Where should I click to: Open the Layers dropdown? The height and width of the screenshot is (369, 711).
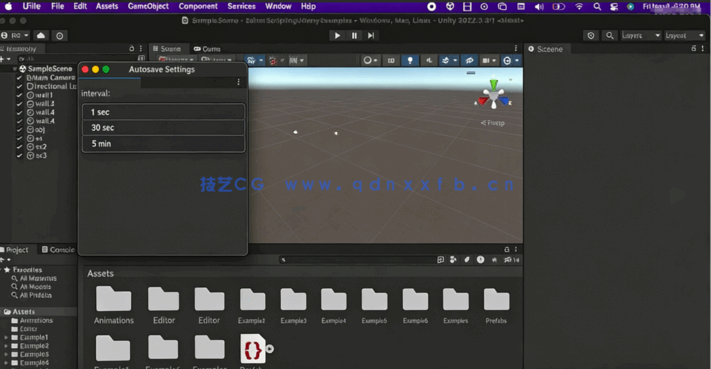[641, 35]
